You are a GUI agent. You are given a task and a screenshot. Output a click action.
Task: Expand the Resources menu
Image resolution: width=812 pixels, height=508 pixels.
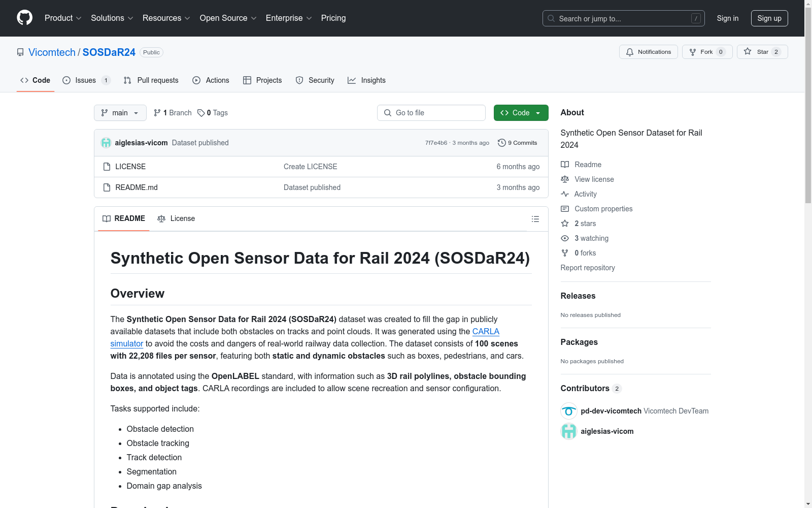pyautogui.click(x=166, y=18)
